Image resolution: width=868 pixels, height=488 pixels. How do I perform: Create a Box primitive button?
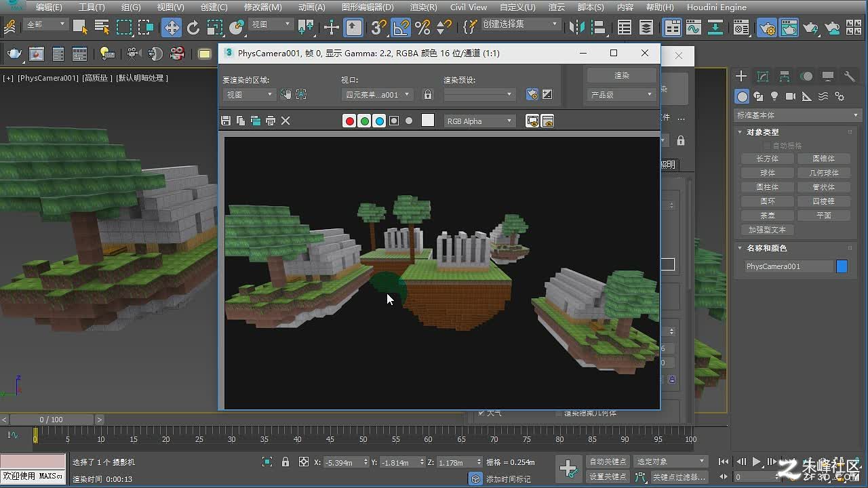pyautogui.click(x=767, y=159)
